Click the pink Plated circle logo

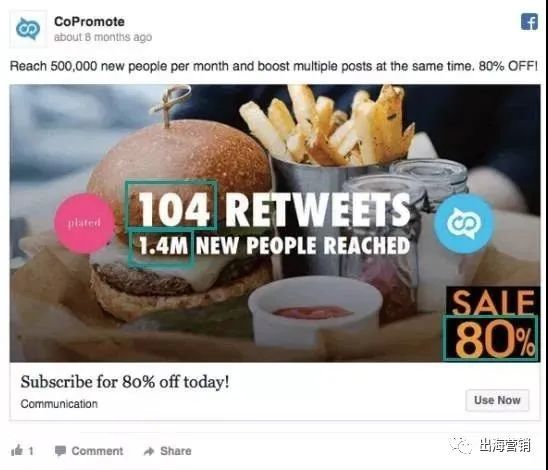pos(84,223)
